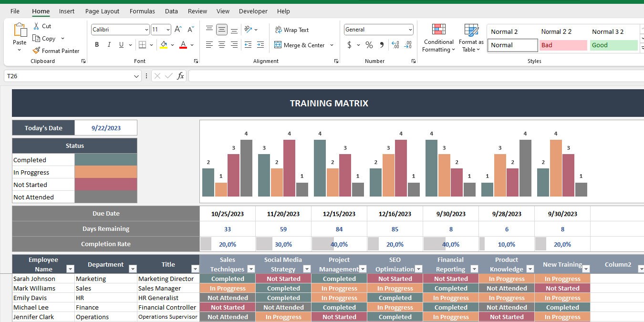The width and height of the screenshot is (644, 322).
Task: Open Department column filter arrow
Action: [x=133, y=269]
